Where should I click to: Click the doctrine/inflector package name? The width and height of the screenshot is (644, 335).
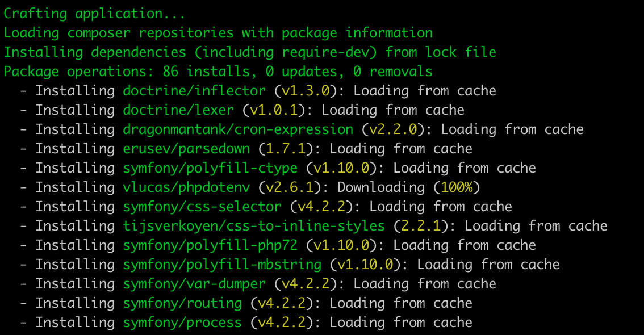click(x=194, y=91)
